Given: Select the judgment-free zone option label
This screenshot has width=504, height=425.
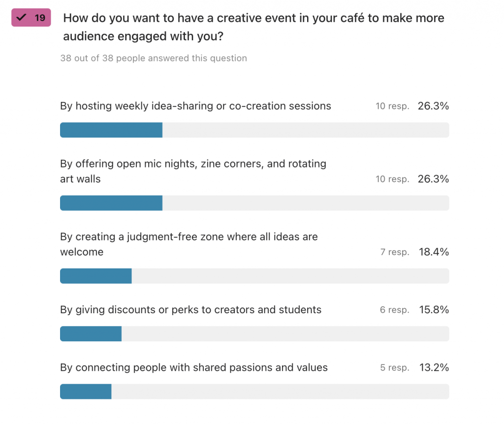Looking at the screenshot, I should tap(189, 244).
